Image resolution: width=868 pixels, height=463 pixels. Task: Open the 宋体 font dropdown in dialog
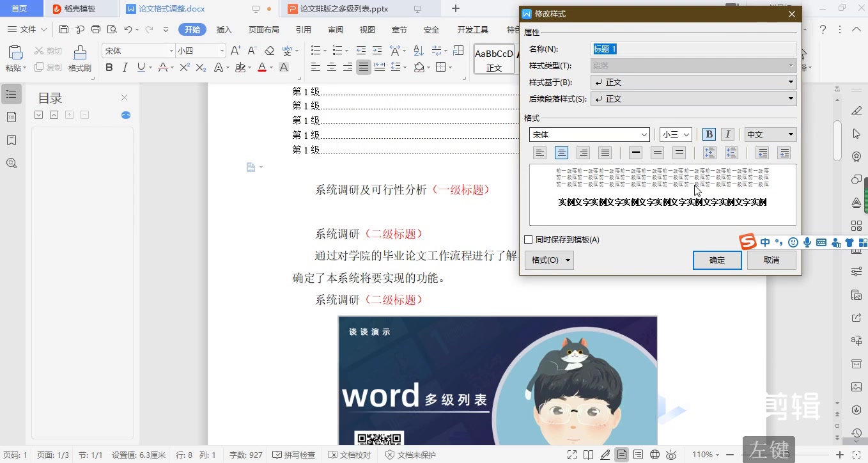coord(644,135)
